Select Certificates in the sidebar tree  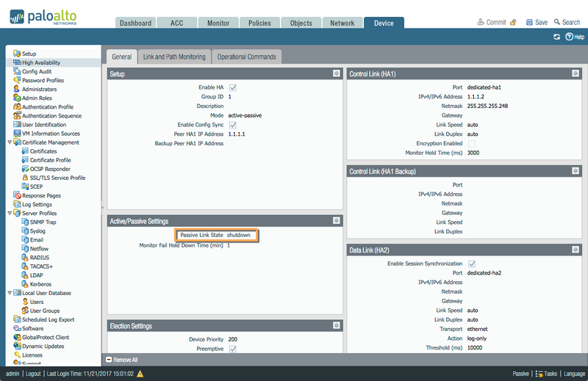43,151
